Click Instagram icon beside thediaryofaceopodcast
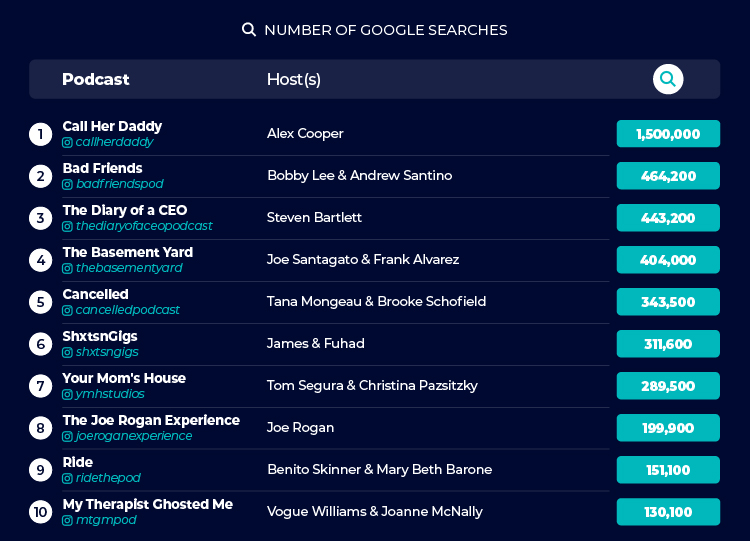 click(67, 227)
